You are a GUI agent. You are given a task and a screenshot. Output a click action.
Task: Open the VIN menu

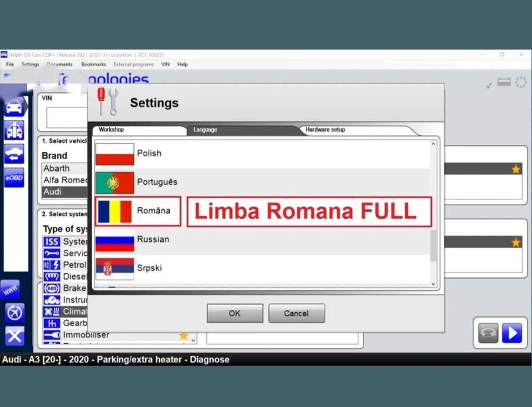(x=165, y=64)
